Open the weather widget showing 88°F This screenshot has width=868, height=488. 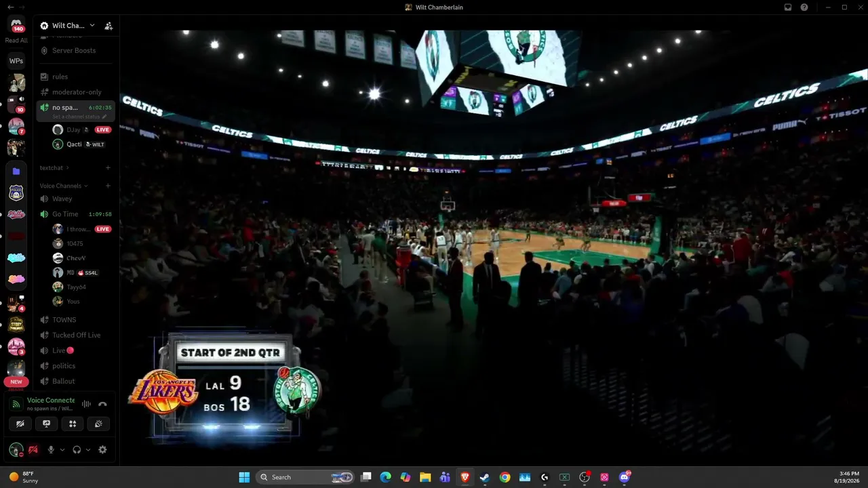(x=24, y=477)
